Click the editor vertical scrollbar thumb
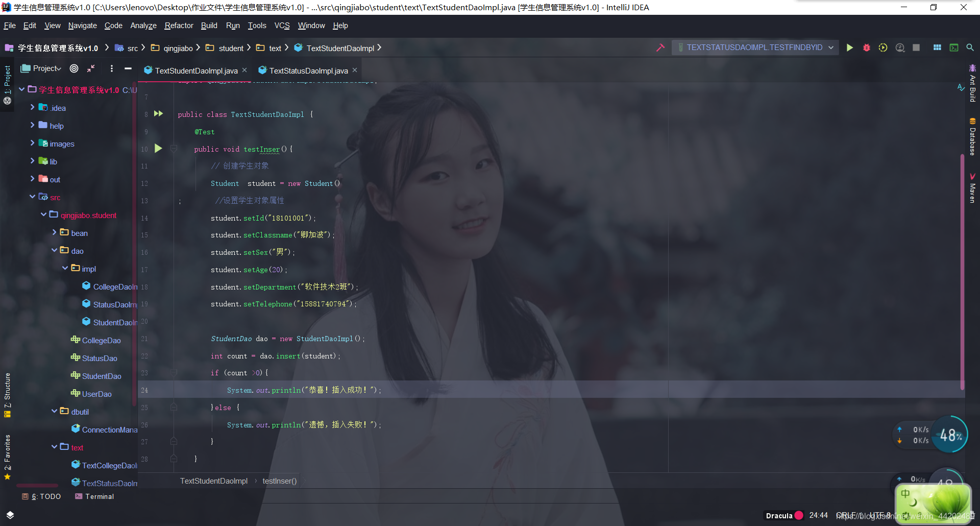Image resolution: width=980 pixels, height=526 pixels. click(962, 271)
